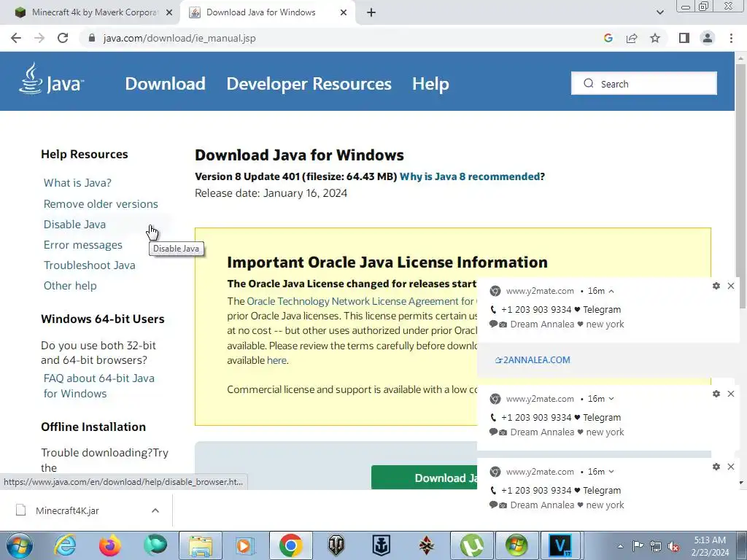Switch to the Minecraft 4k tab
Screen dimensions: 747x560
(x=90, y=13)
